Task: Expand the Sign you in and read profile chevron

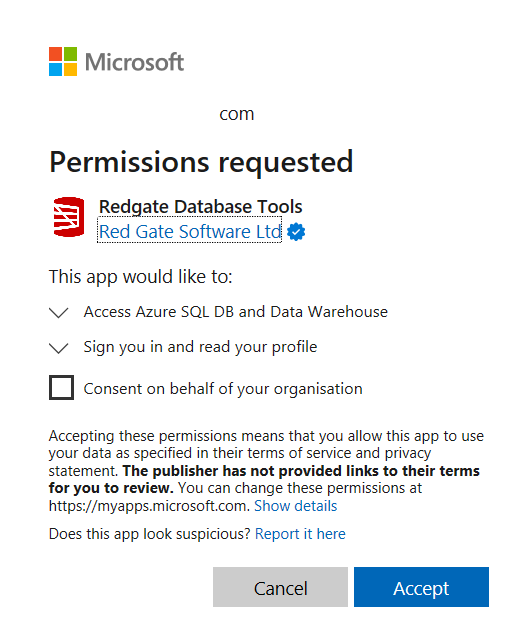Action: click(59, 348)
